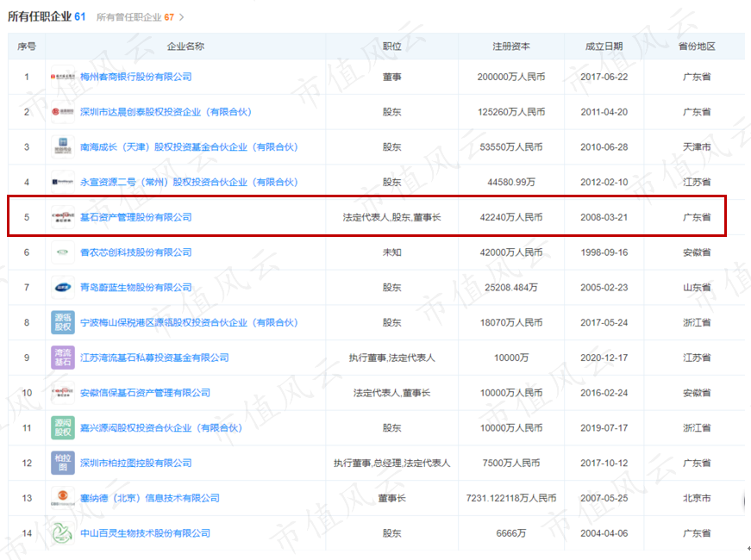751x560 pixels.
Task: Open 南海成长（天津）股权投资基金合伙企业 link
Action: point(189,147)
